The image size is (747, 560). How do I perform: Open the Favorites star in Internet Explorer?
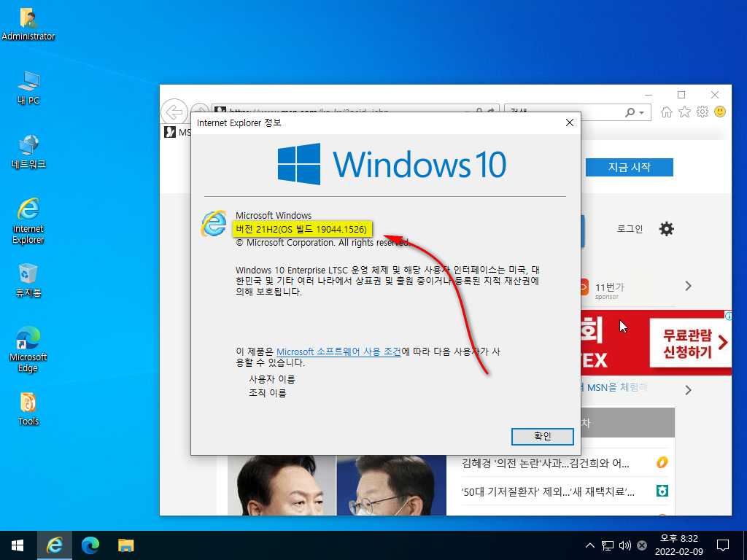(x=684, y=112)
